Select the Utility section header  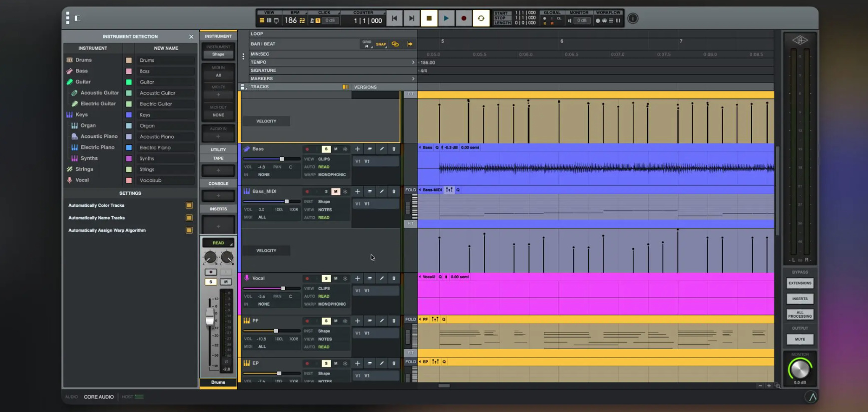(x=218, y=149)
